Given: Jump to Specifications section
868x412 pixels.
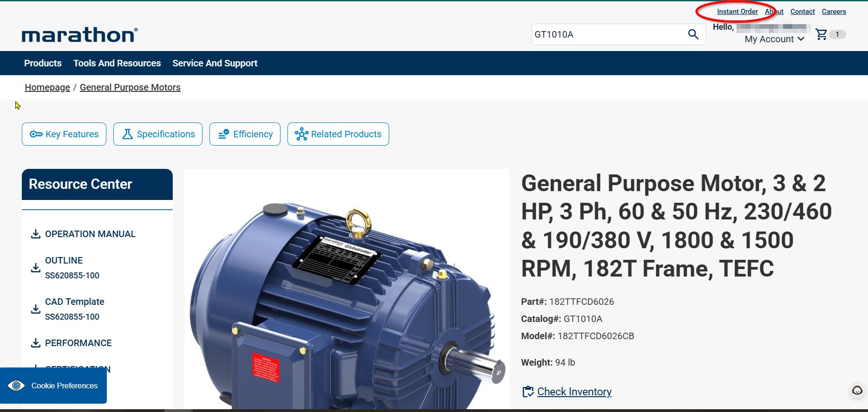Looking at the screenshot, I should coord(158,134).
